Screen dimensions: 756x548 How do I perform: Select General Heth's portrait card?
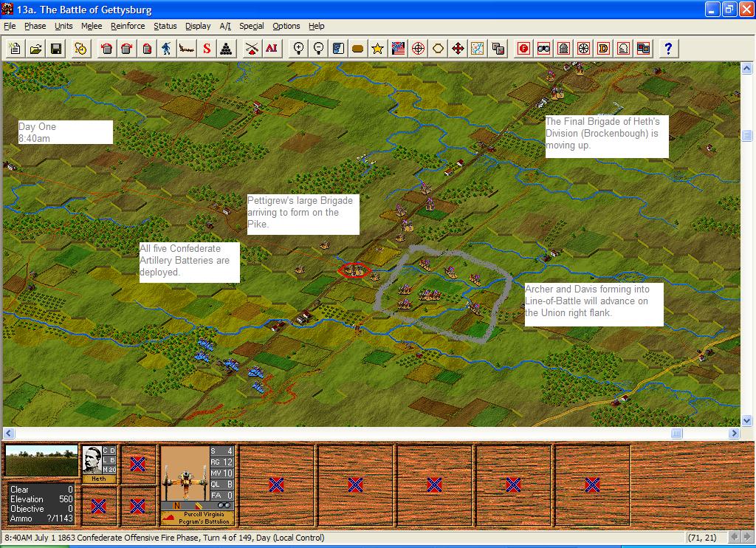[x=99, y=464]
